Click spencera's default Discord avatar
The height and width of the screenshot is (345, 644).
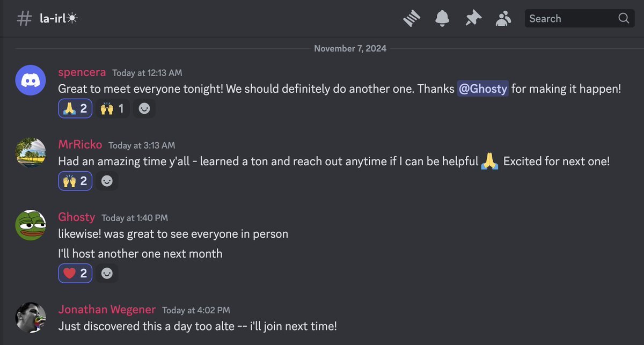coord(30,80)
